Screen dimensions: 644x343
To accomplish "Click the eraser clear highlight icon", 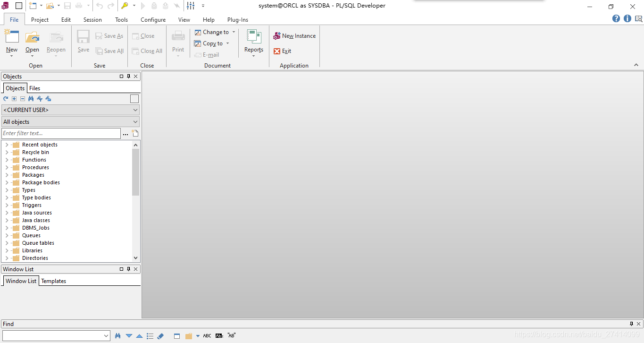I will pyautogui.click(x=160, y=336).
